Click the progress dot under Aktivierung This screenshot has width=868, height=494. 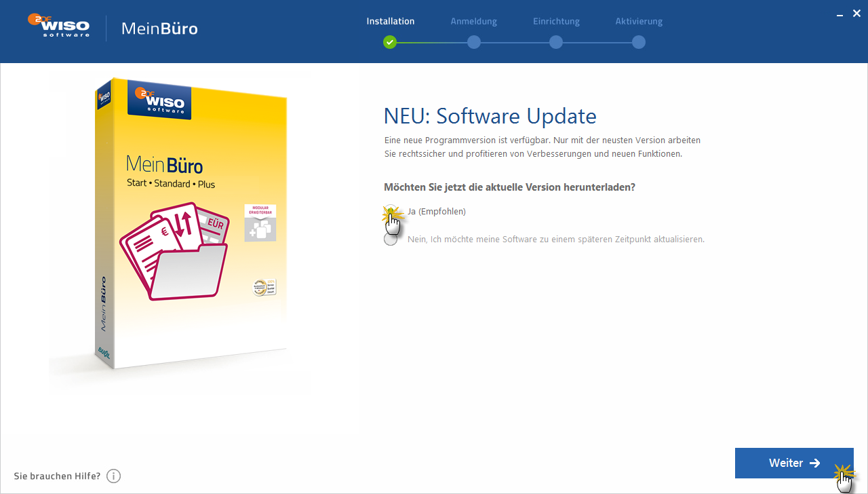tap(639, 42)
